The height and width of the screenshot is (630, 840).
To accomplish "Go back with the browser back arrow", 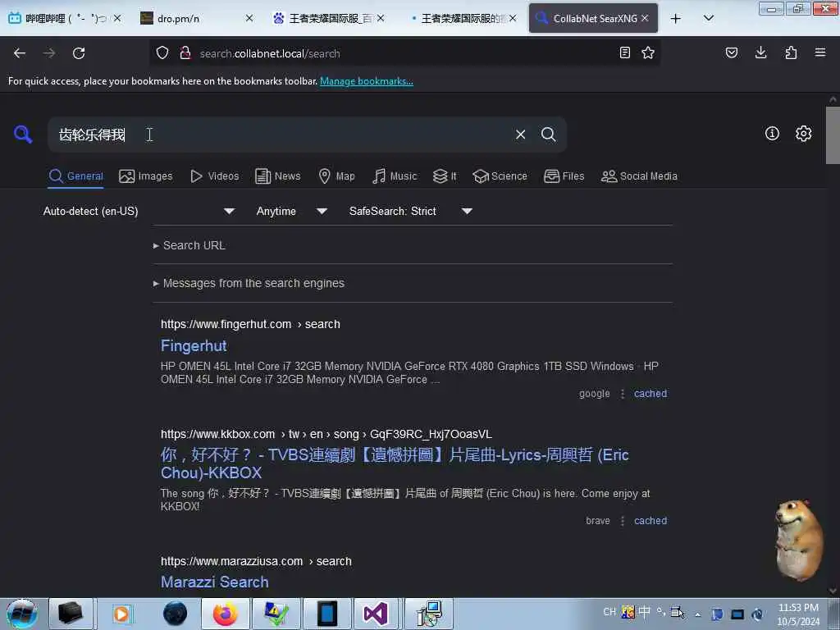I will pyautogui.click(x=20, y=53).
